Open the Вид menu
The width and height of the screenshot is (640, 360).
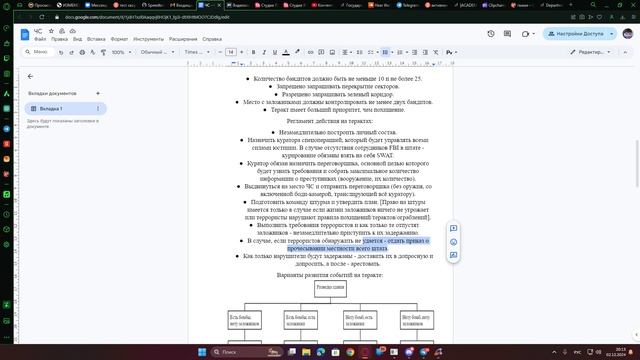pyautogui.click(x=78, y=39)
